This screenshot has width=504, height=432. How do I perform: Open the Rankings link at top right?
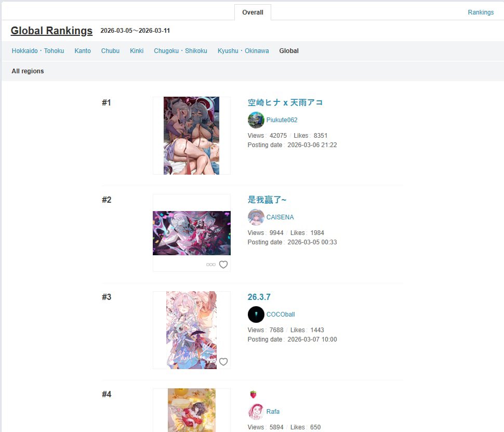(481, 12)
